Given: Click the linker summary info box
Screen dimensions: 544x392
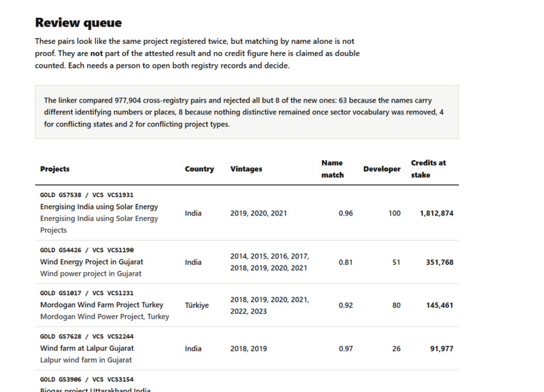Looking at the screenshot, I should coord(246,112).
